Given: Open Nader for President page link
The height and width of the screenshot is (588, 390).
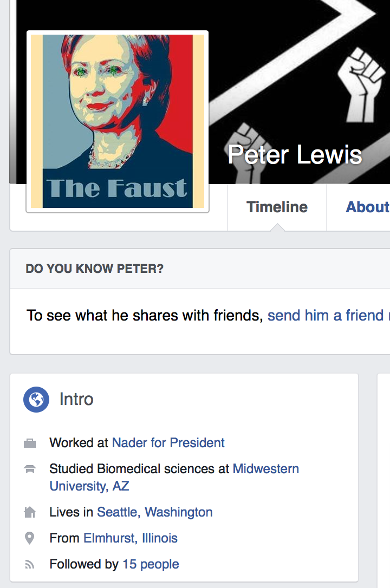Looking at the screenshot, I should (168, 443).
